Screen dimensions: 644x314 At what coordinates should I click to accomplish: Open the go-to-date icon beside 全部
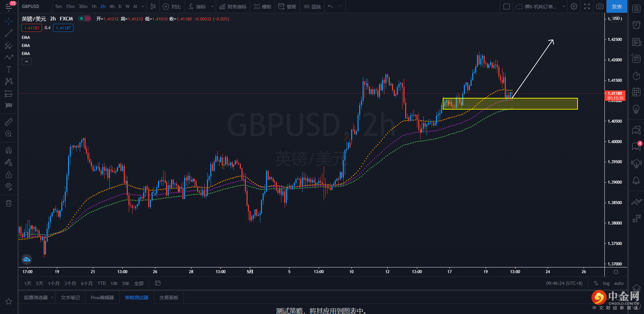pyautogui.click(x=157, y=284)
